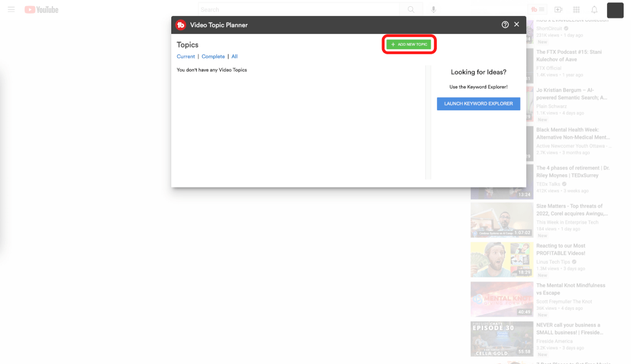This screenshot has height=364, width=631.
Task: Open help in Video Topic Planner
Action: point(505,25)
